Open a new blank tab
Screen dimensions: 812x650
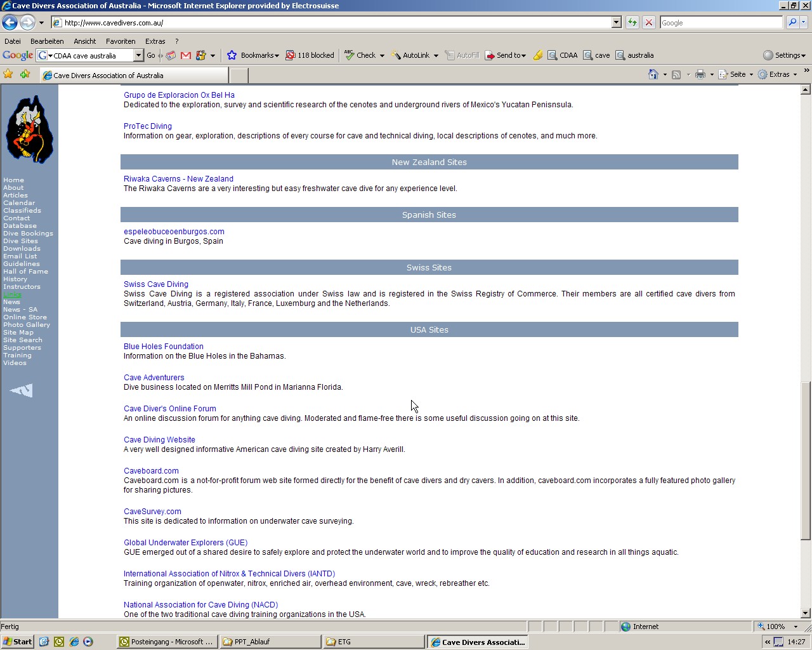pos(239,76)
